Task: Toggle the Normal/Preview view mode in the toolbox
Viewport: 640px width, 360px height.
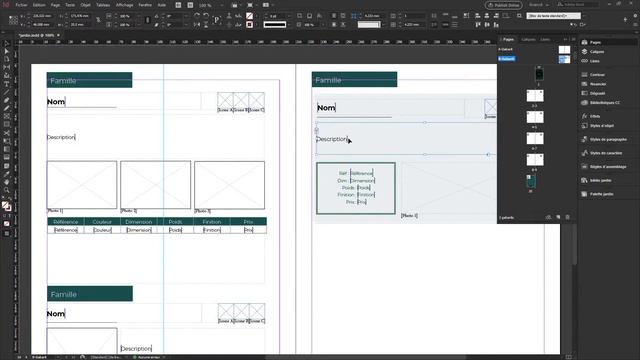Action: point(6,233)
